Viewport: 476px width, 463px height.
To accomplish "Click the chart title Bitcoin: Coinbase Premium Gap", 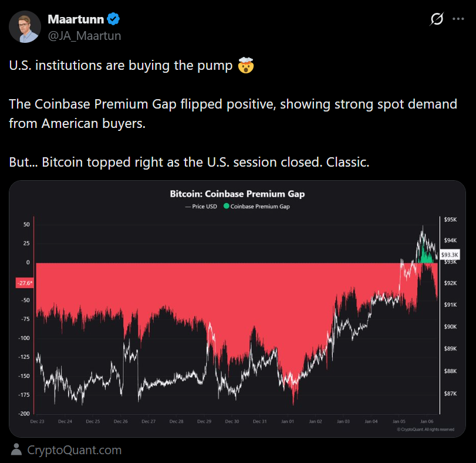I will coord(237,194).
